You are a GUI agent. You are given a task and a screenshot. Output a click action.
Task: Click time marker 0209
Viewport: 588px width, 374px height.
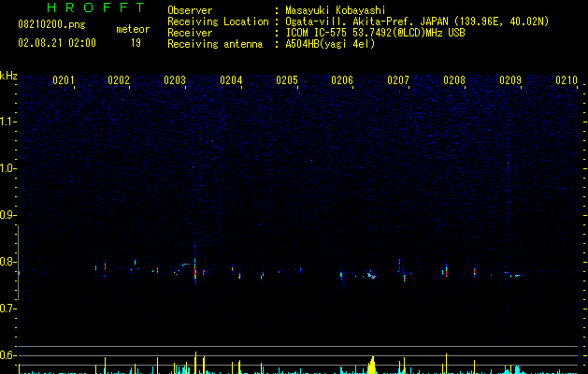[x=510, y=79]
